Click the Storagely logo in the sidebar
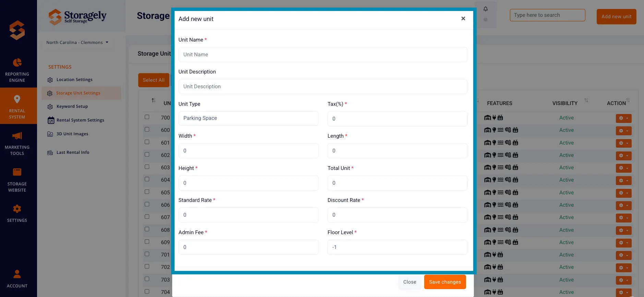This screenshot has height=297, width=644. point(17,30)
